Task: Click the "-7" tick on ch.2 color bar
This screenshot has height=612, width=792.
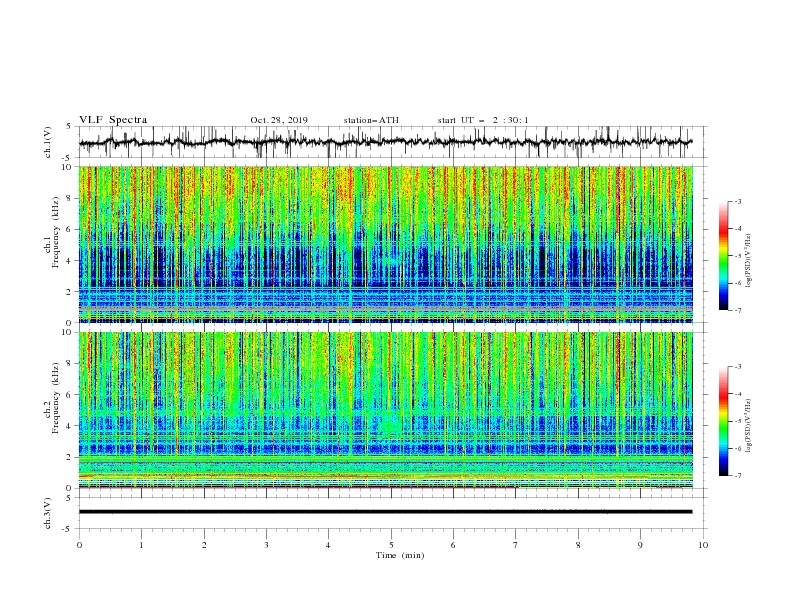Action: [738, 476]
